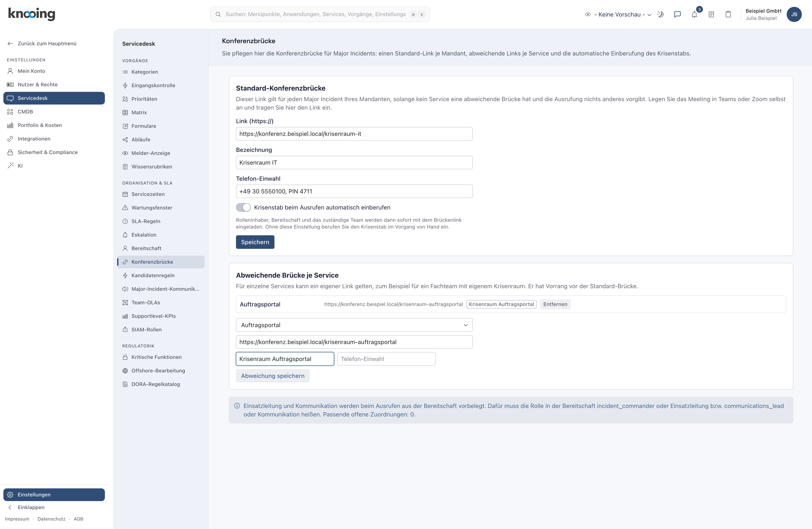The height and width of the screenshot is (529, 812).
Task: Open Prioritäten settings
Action: click(x=161, y=99)
